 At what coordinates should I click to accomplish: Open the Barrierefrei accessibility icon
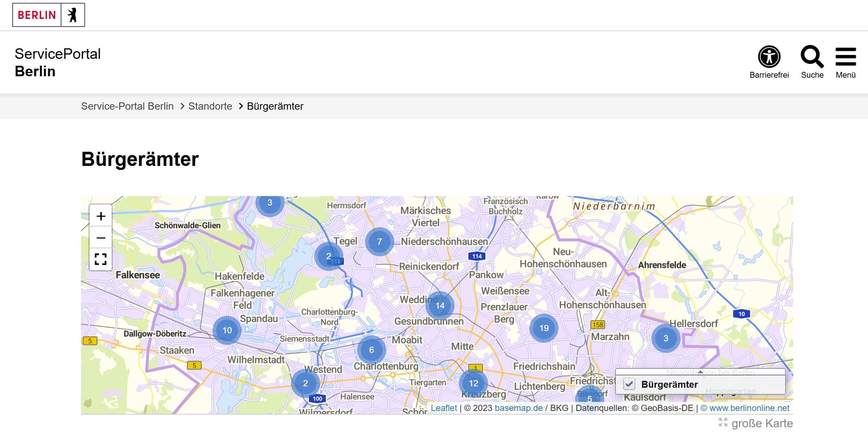[x=769, y=57]
